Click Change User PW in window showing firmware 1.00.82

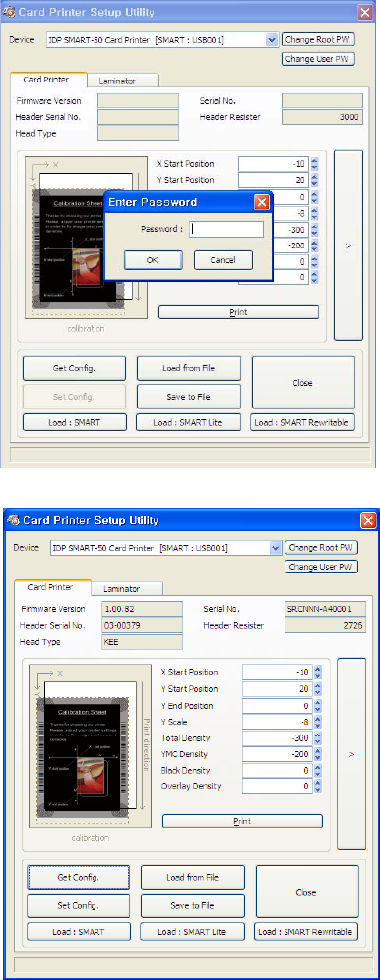(x=321, y=567)
